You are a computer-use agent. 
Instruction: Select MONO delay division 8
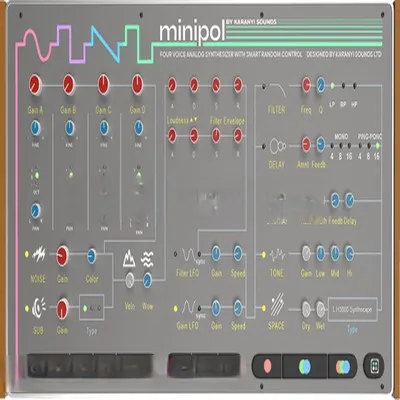(341, 146)
